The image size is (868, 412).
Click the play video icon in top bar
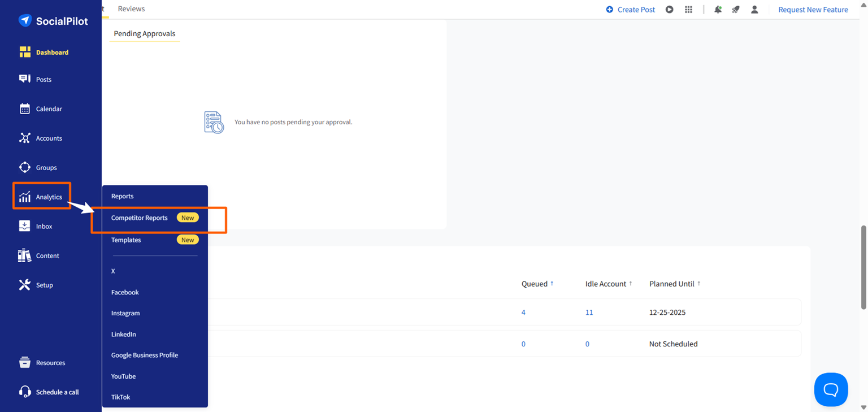point(669,10)
